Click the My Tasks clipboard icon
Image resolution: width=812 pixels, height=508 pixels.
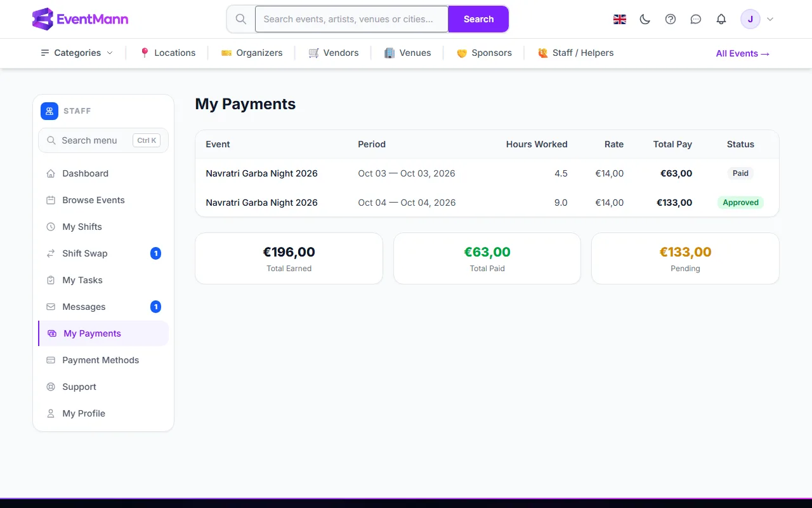coord(51,280)
